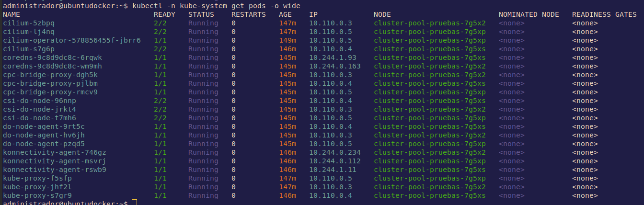Screen dimensions: 644x205
Task: Click the READINESS GATES column header
Action: [x=604, y=14]
